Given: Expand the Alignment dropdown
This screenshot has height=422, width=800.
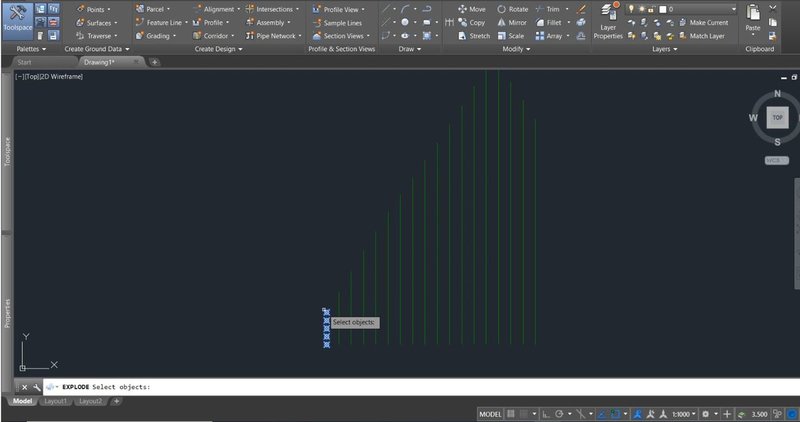Looking at the screenshot, I should click(x=238, y=10).
